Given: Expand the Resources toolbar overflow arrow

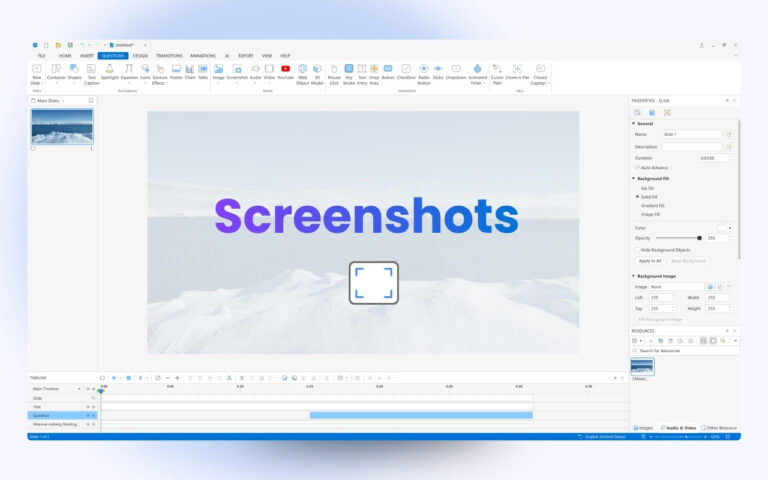Looking at the screenshot, I should tap(735, 341).
